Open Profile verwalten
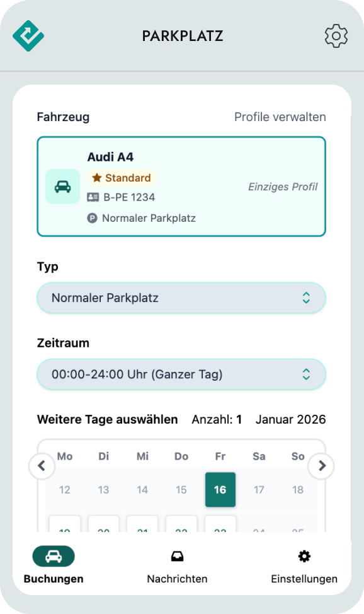The height and width of the screenshot is (614, 364). pos(280,117)
